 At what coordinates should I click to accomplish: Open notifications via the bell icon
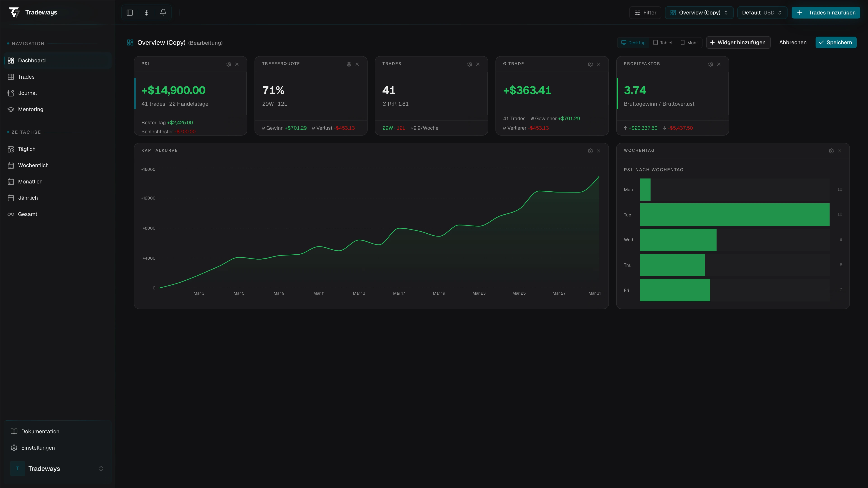[x=163, y=12]
